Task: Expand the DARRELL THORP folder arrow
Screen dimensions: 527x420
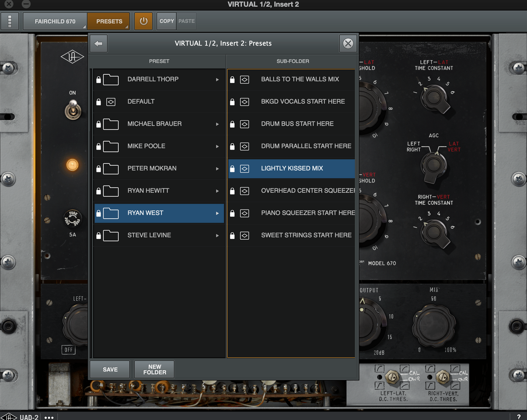Action: (217, 80)
